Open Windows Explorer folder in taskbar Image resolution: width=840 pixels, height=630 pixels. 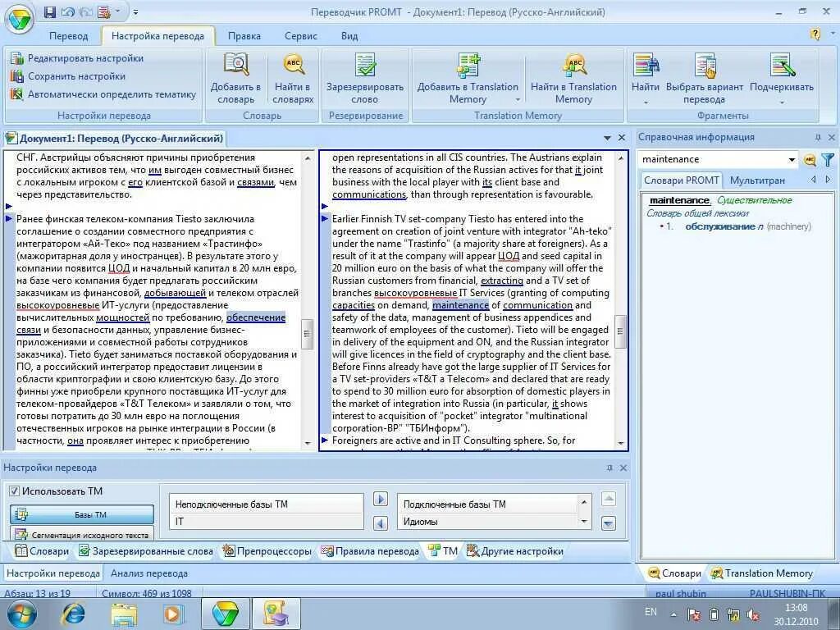click(x=124, y=614)
